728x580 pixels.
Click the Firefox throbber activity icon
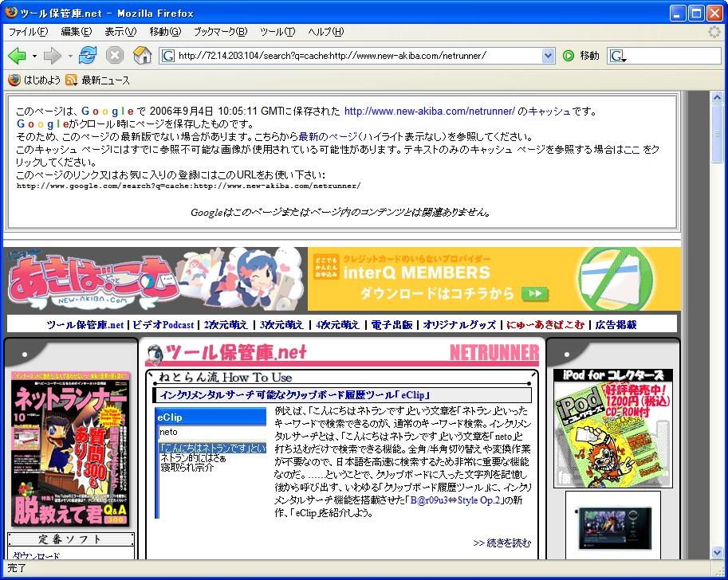click(x=714, y=32)
